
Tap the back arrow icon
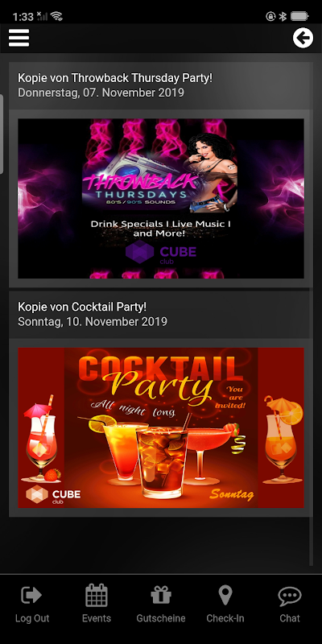coord(303,38)
